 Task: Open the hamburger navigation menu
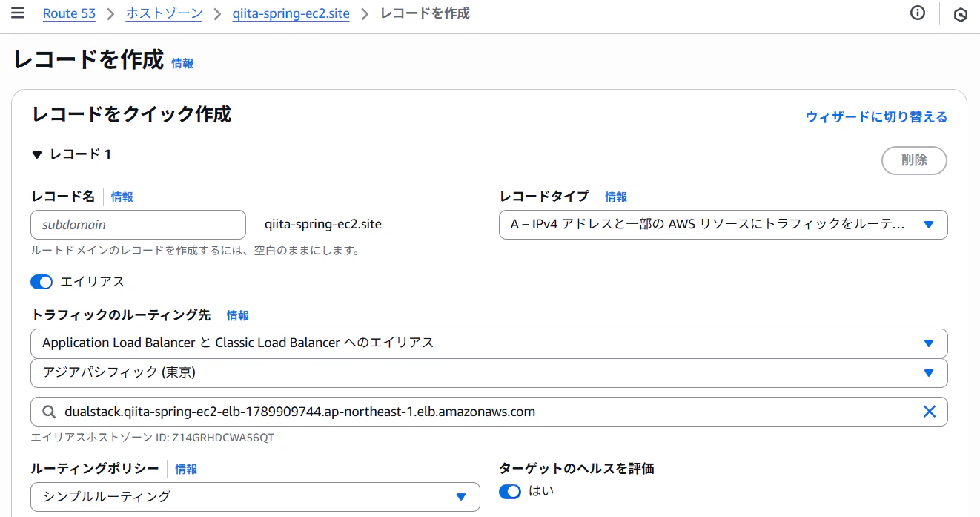18,13
